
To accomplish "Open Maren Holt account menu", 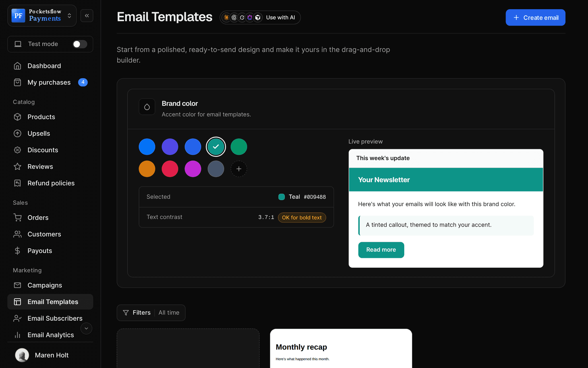I will click(x=50, y=355).
